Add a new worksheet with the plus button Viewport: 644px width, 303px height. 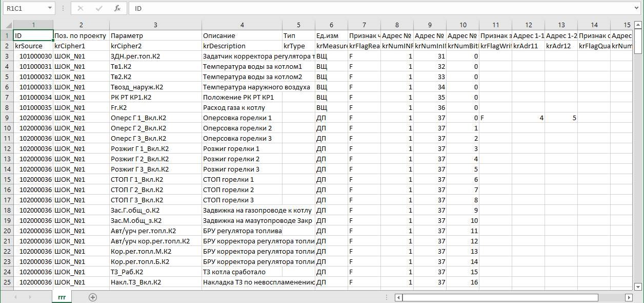point(93,297)
